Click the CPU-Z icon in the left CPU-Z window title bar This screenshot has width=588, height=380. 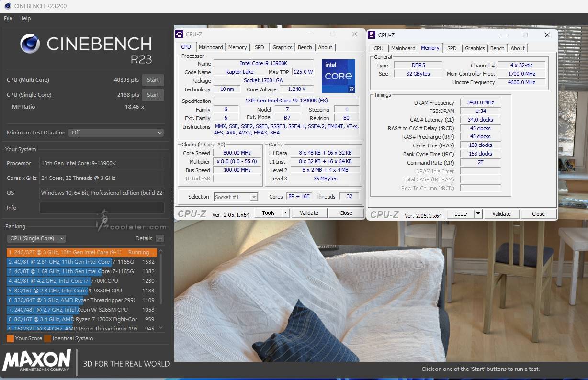point(179,34)
